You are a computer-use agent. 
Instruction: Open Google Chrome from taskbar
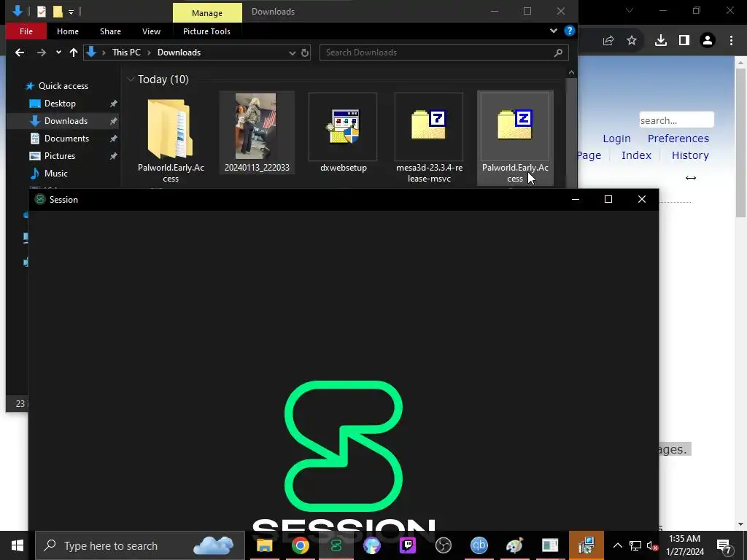point(300,545)
